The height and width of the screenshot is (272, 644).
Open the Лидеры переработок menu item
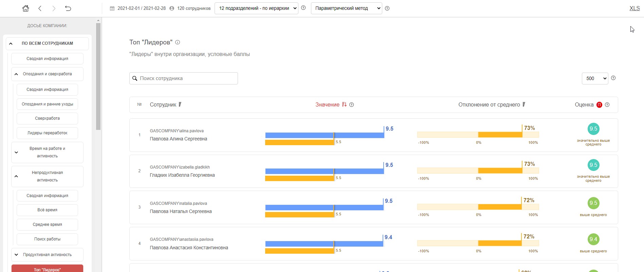click(x=47, y=133)
